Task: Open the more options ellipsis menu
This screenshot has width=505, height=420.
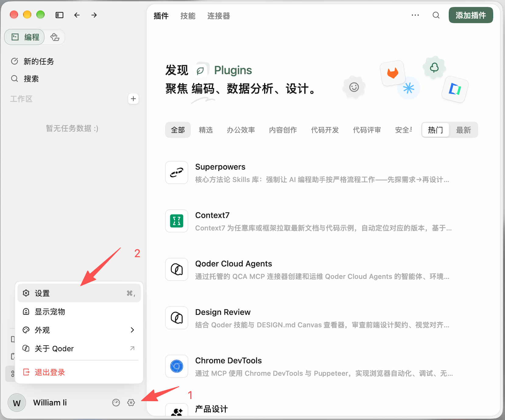Action: click(415, 15)
